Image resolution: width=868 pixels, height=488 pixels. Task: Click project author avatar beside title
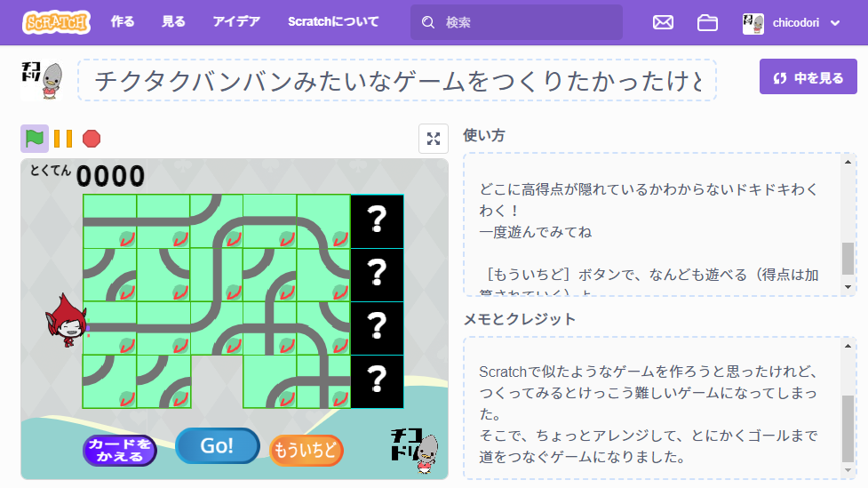tap(42, 80)
